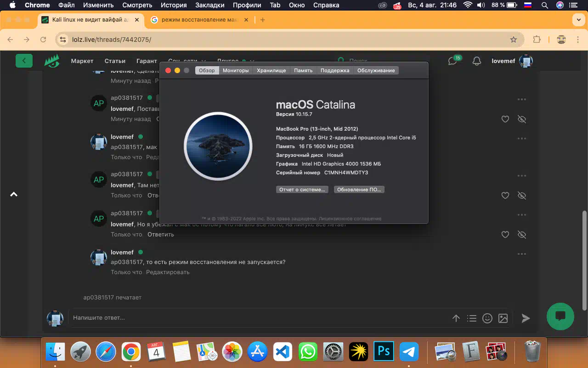Viewport: 588px width, 368px height.
Task: Hide post "Но я убежал" with crossed-eye icon
Action: pyautogui.click(x=521, y=235)
